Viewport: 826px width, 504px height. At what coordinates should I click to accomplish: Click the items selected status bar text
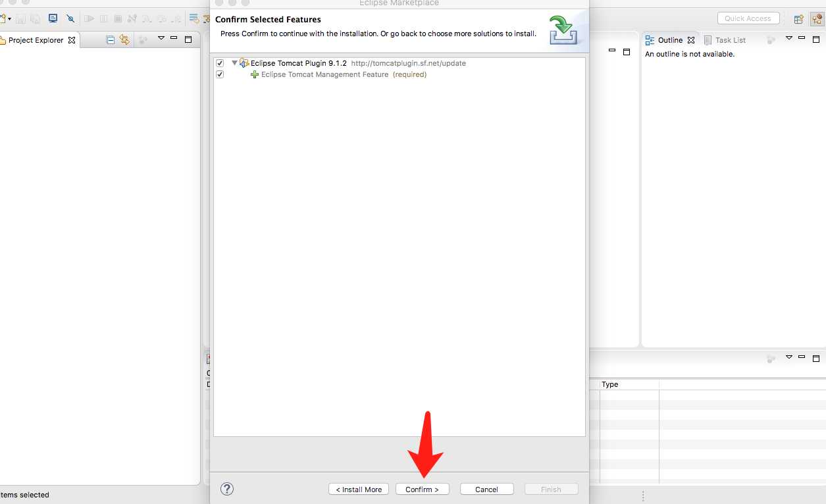click(x=25, y=495)
